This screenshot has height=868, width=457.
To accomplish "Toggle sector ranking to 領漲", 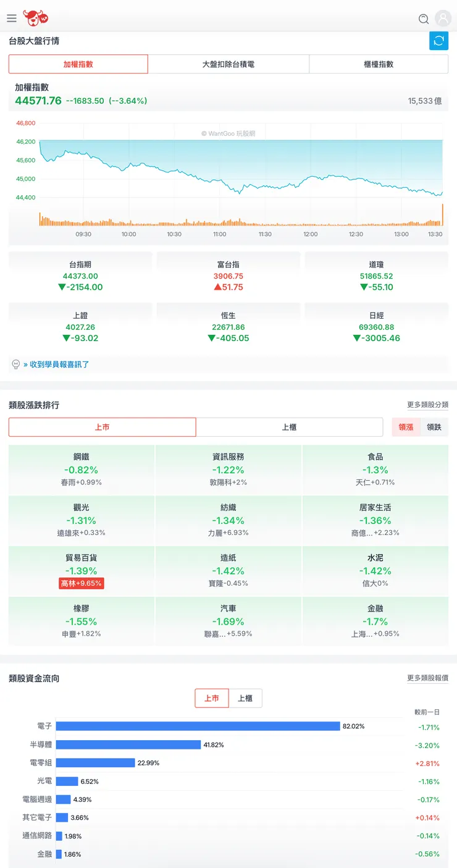I will 406,427.
